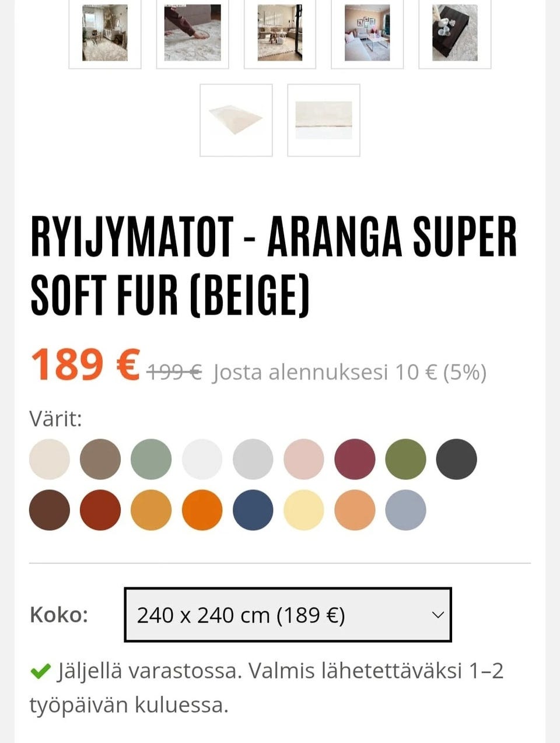Viewport: 560px width, 743px height.
Task: View the rug pile close-up thumbnail
Action: (324, 120)
